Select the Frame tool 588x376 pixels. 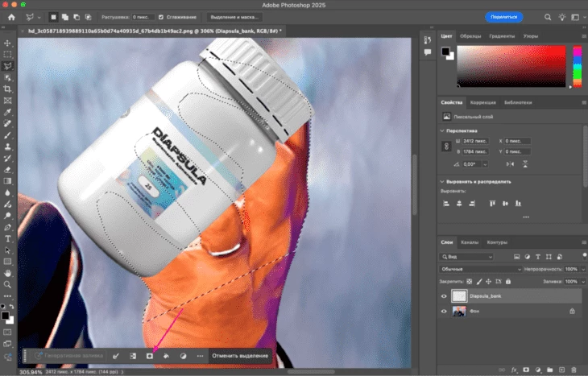7,101
